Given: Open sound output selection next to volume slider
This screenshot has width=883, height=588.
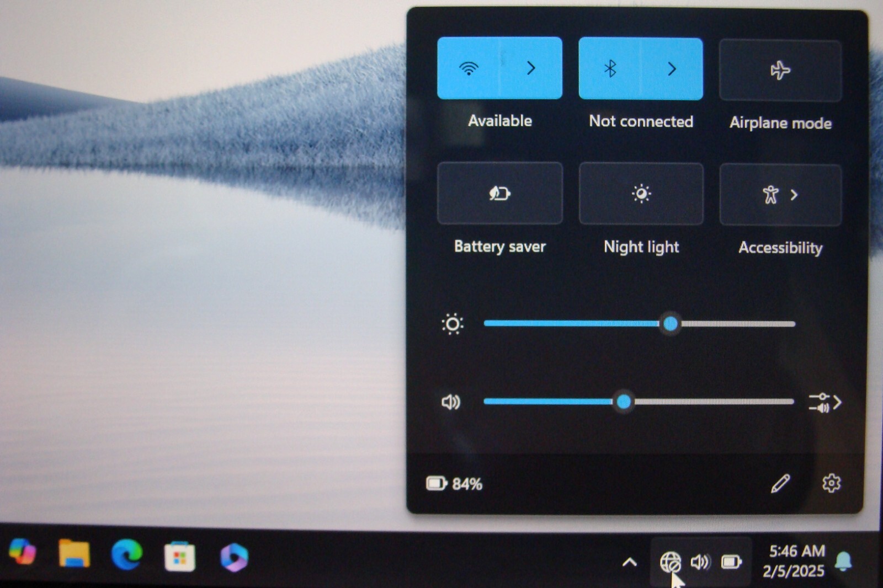Looking at the screenshot, I should (x=825, y=403).
